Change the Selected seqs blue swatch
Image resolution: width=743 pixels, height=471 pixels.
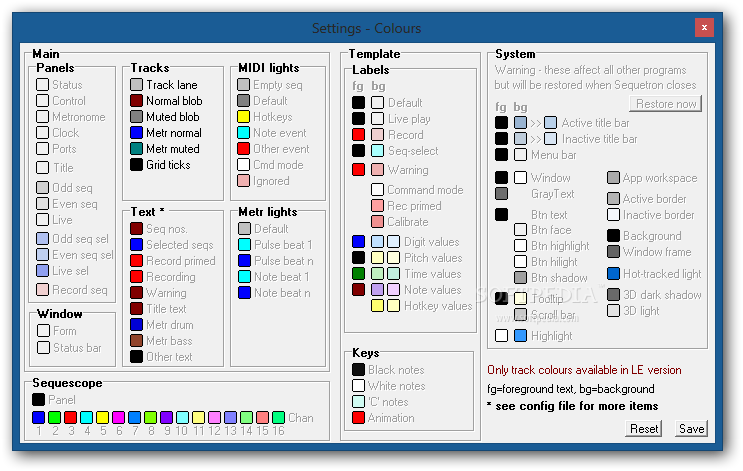136,245
